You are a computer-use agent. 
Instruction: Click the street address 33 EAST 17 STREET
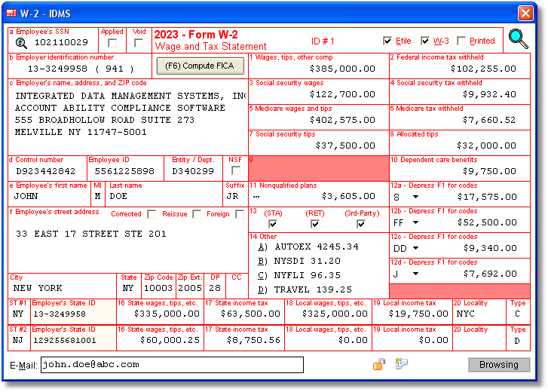[x=91, y=234]
